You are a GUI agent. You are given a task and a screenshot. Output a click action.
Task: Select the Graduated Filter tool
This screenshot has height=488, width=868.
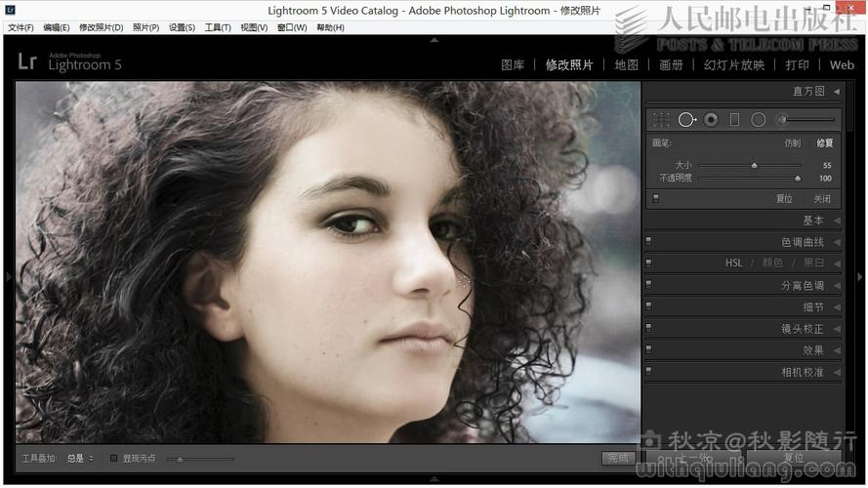click(x=734, y=120)
